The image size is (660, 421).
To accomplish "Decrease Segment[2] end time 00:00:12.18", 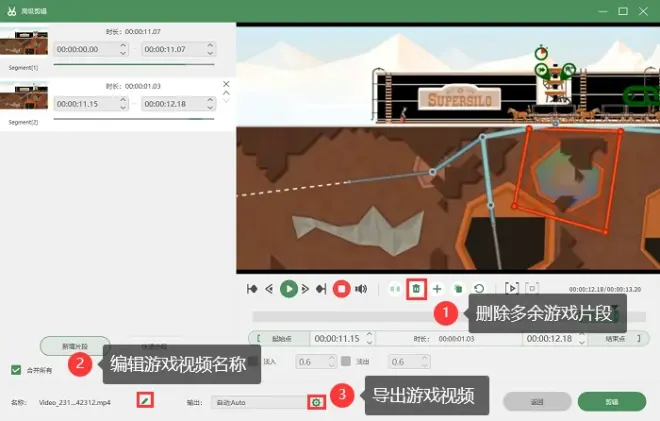I will point(210,108).
